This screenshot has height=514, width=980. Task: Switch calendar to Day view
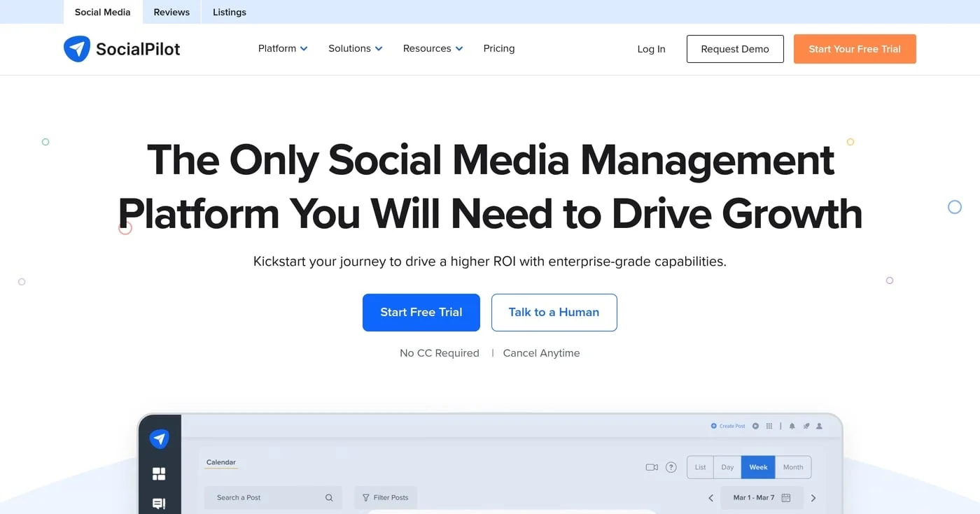(727, 467)
